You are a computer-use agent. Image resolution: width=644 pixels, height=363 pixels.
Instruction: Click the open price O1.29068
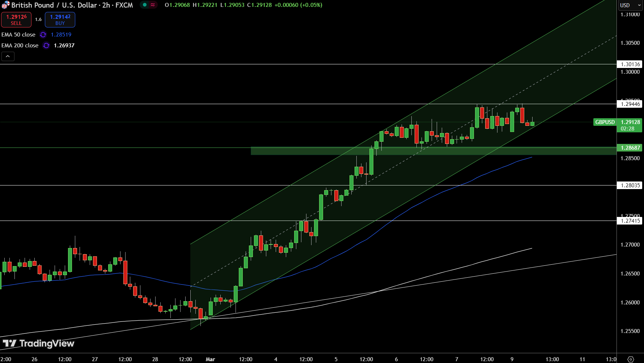tap(177, 5)
